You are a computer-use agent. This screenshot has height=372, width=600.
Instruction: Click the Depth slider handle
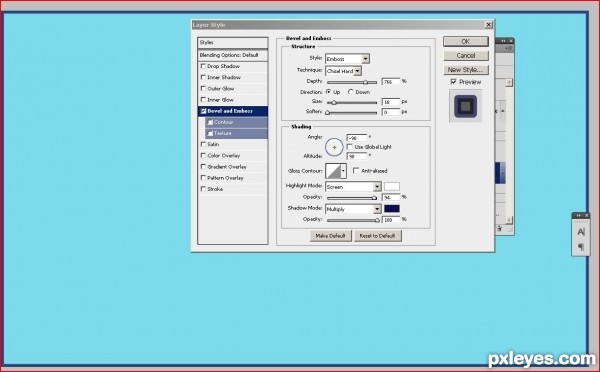[x=365, y=82]
